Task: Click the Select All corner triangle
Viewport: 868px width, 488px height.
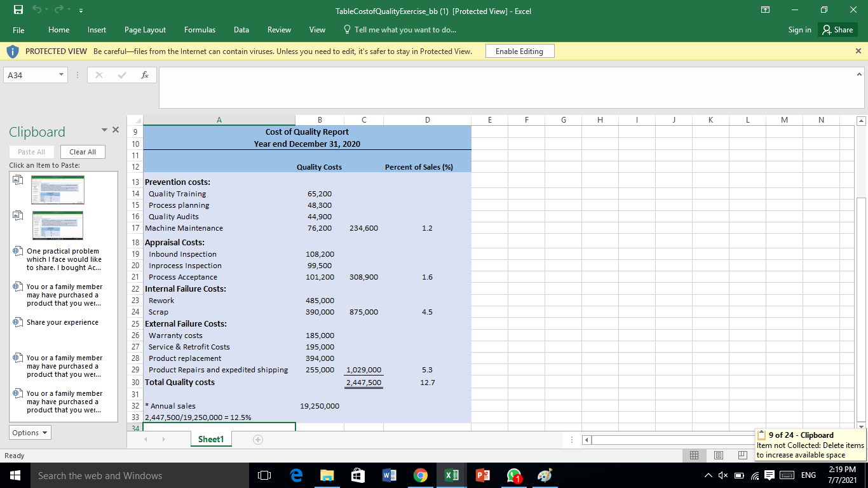Action: coord(135,119)
